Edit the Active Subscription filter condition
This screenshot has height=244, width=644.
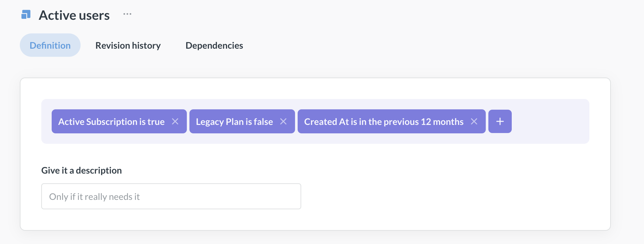click(x=111, y=121)
